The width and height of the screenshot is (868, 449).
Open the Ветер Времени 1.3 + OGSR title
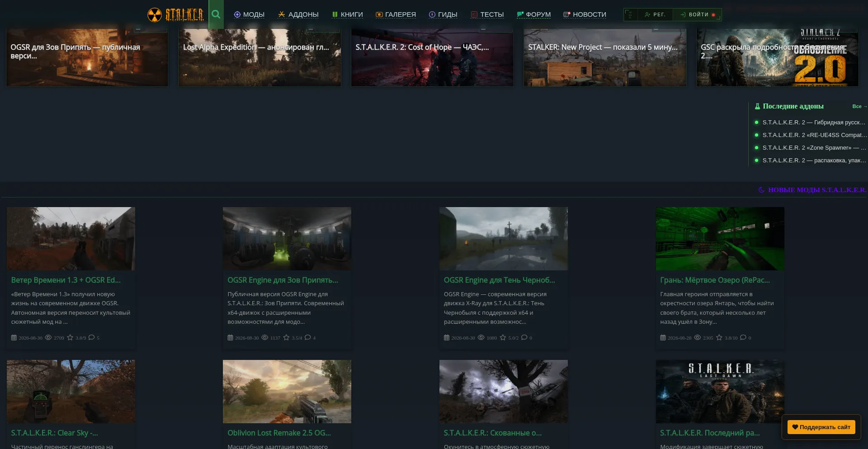point(66,280)
